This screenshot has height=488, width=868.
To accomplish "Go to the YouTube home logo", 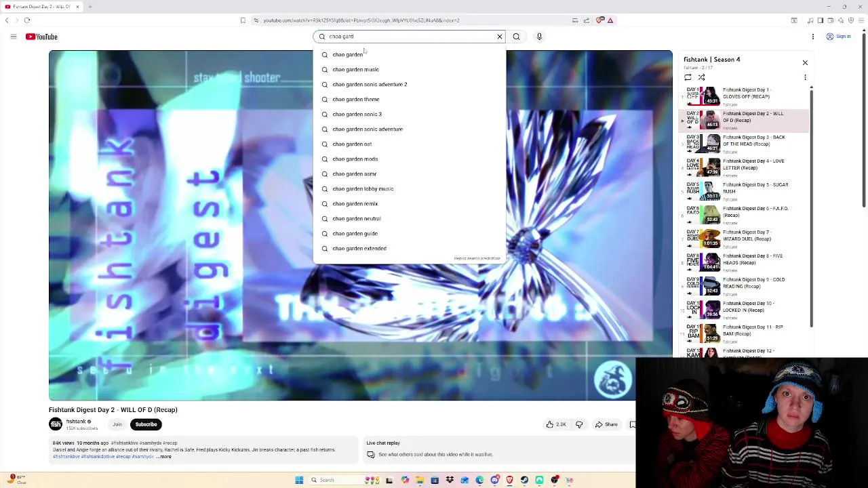I will (x=41, y=37).
